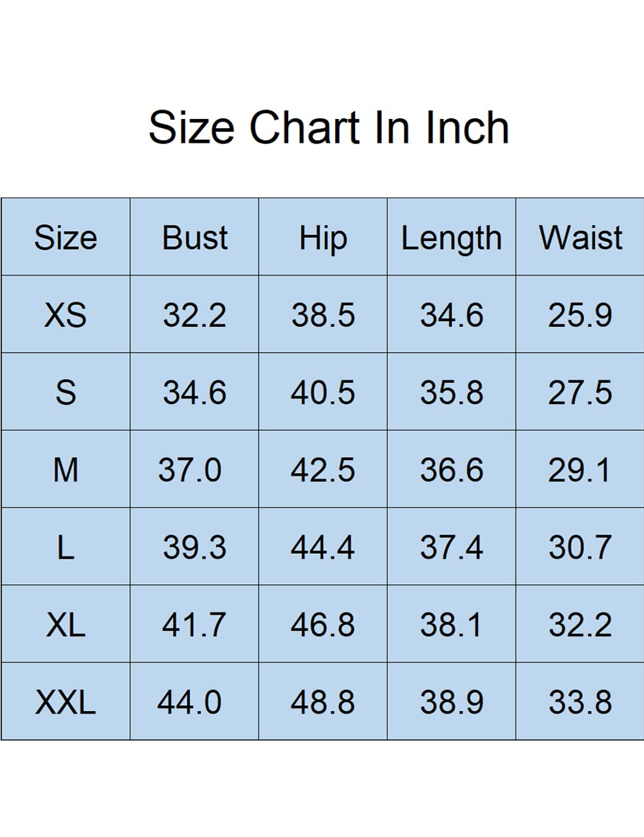Select the L size row label

click(66, 547)
